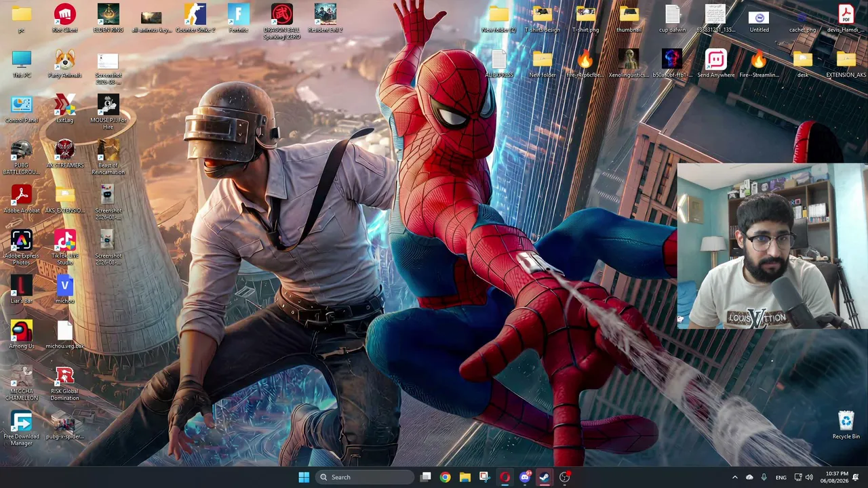Select the Fire--Streamlin flame file
The width and height of the screenshot is (868, 488).
759,64
